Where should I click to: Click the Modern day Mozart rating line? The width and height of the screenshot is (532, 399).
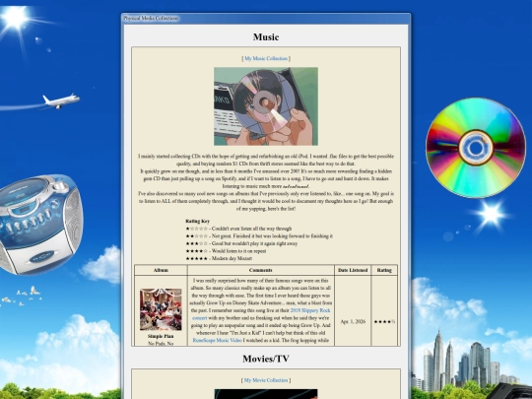pos(219,258)
